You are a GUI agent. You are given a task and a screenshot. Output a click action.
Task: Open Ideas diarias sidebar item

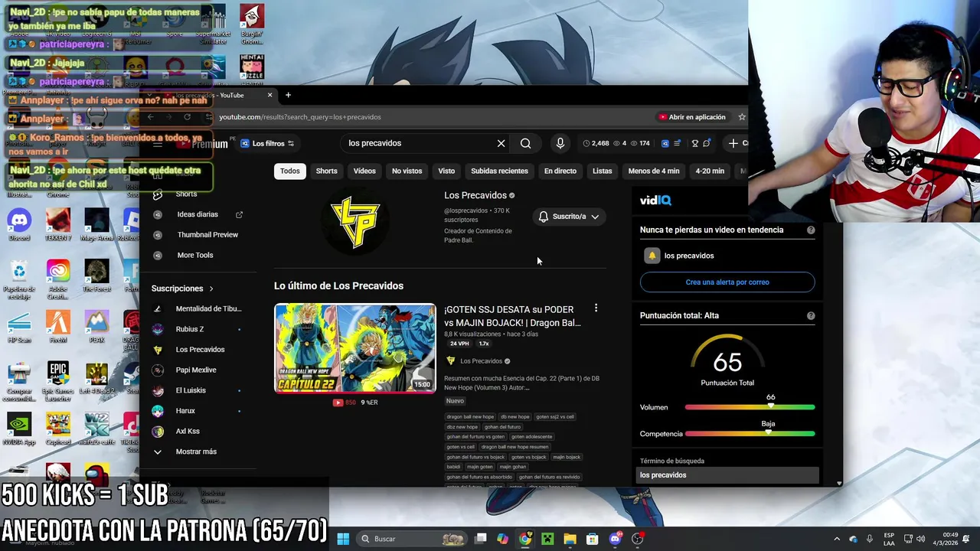pos(198,214)
